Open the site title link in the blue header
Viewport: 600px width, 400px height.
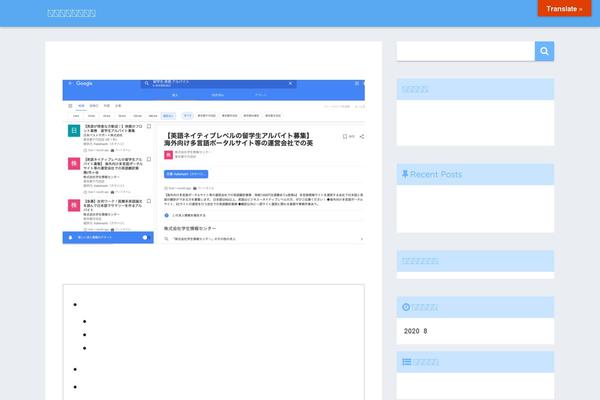[72, 13]
